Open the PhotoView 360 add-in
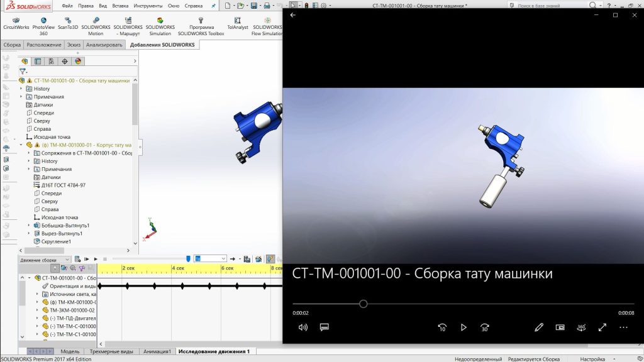Image resolution: width=644 pixels, height=362 pixels. pos(43,26)
